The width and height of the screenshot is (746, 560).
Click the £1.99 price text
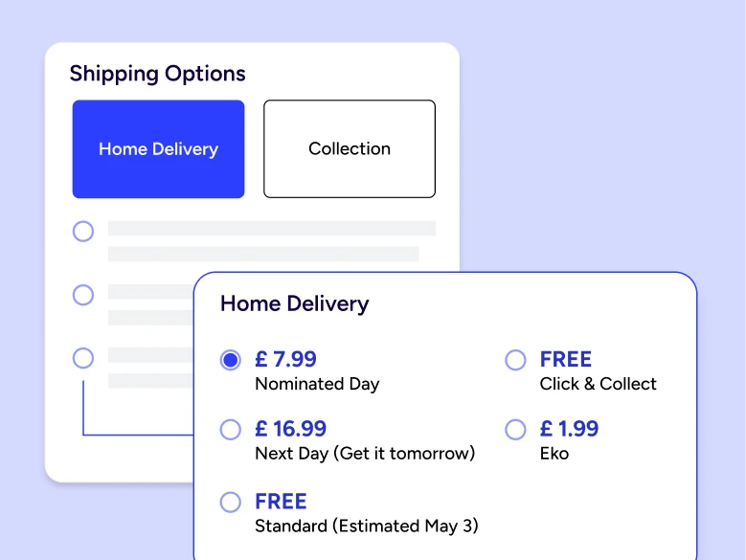pos(570,429)
